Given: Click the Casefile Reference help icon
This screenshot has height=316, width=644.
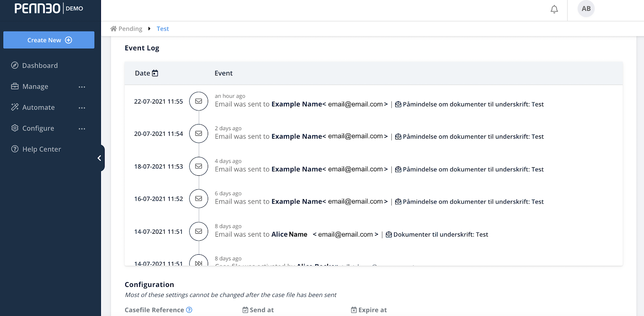Looking at the screenshot, I should 189,310.
